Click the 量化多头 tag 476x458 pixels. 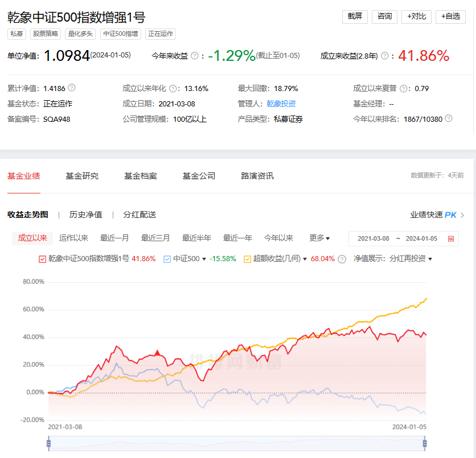pyautogui.click(x=80, y=34)
